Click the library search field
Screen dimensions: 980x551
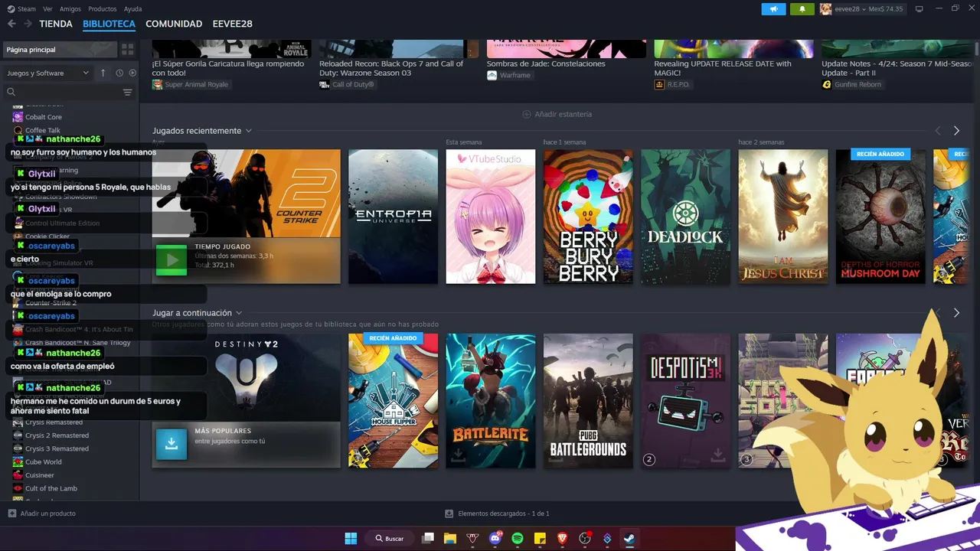click(x=67, y=92)
